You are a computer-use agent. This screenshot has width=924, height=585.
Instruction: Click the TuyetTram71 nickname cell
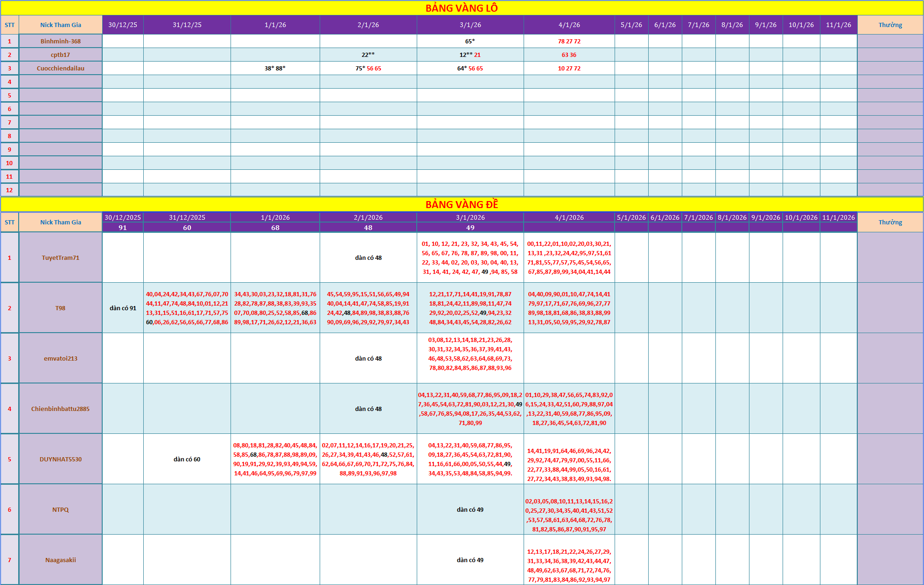point(61,258)
